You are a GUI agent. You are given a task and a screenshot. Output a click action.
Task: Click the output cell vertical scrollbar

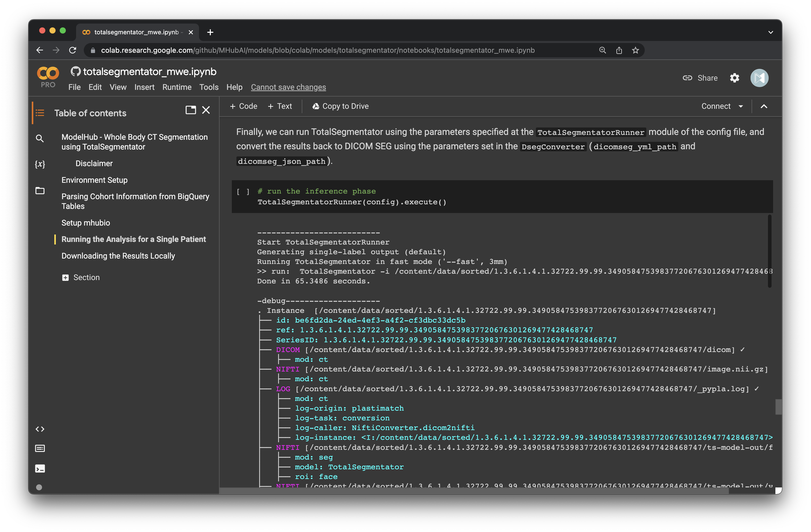point(770,251)
